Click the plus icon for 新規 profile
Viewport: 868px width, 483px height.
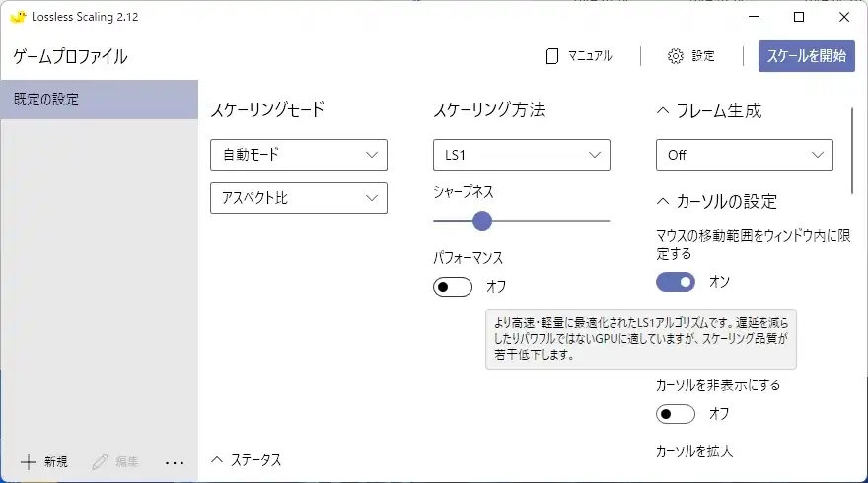(29, 461)
